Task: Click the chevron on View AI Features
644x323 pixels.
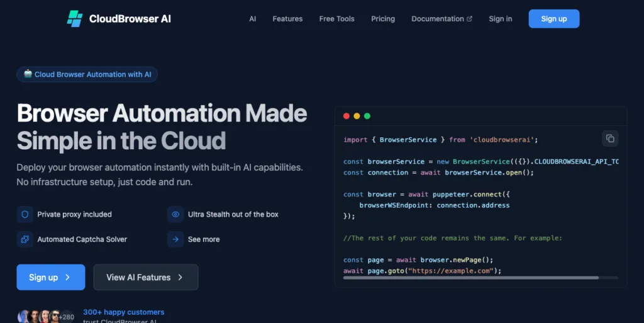Action: click(180, 278)
